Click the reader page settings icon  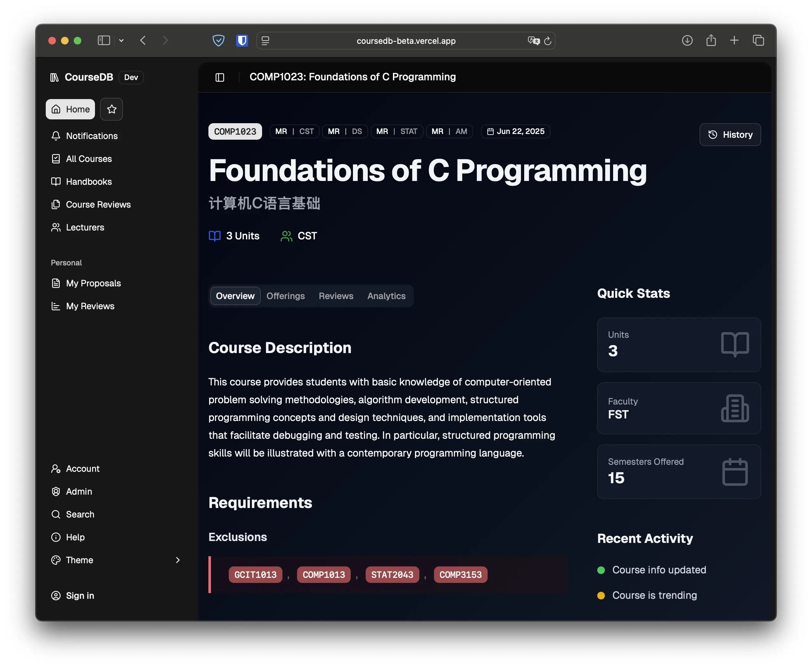point(265,40)
